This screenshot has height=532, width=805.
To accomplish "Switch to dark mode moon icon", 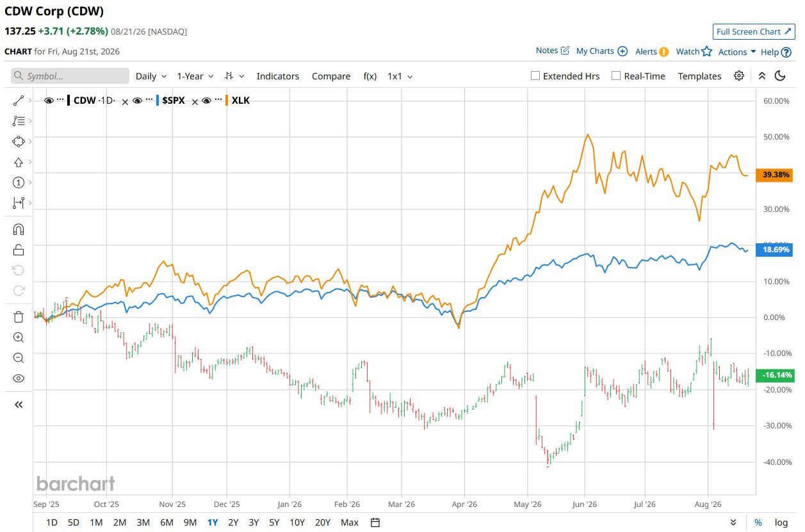I will [x=780, y=76].
